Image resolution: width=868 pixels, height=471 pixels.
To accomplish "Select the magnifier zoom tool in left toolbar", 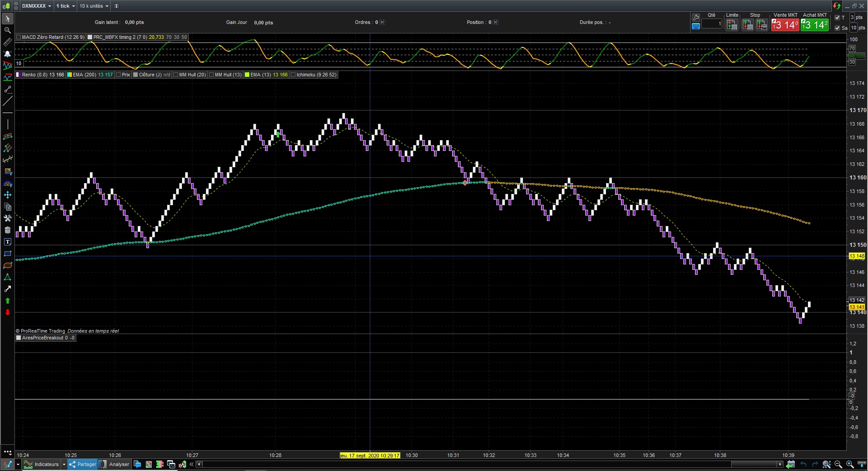I will coord(8,30).
